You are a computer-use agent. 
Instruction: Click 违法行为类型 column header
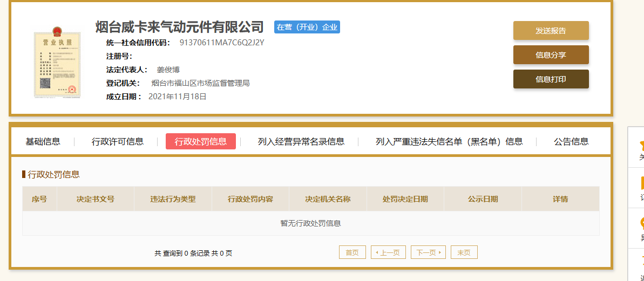[x=173, y=199]
